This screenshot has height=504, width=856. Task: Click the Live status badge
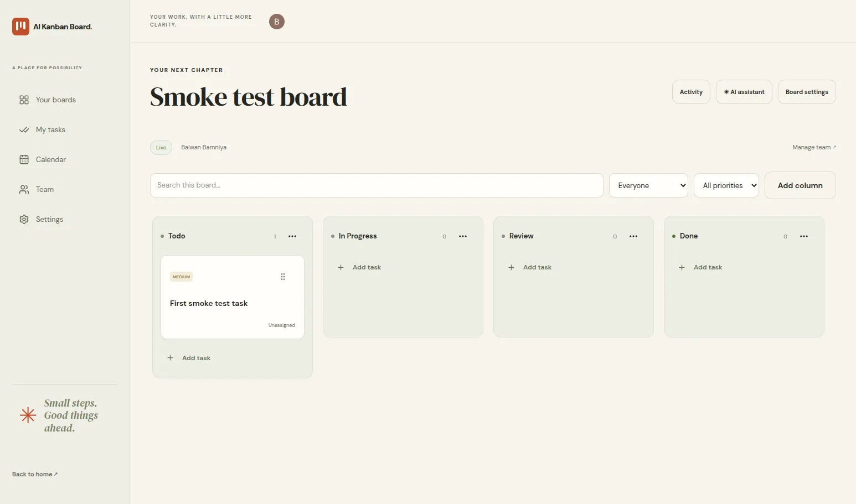click(x=161, y=147)
